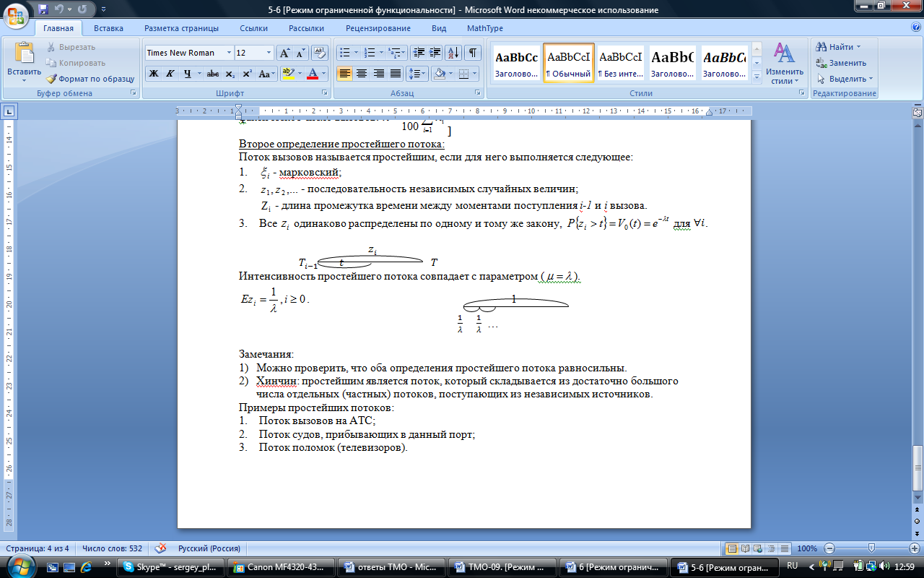Apply bullet list formatting
This screenshot has width=924, height=578.
[345, 53]
